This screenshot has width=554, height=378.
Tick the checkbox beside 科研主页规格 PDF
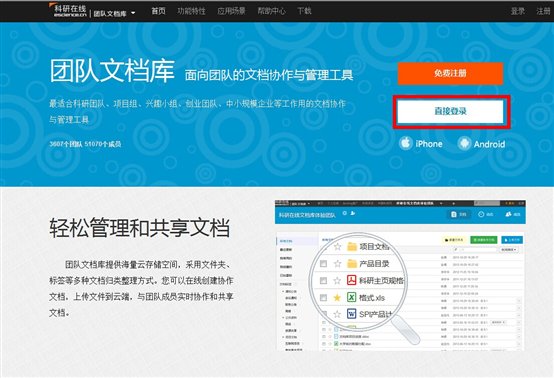click(x=323, y=281)
